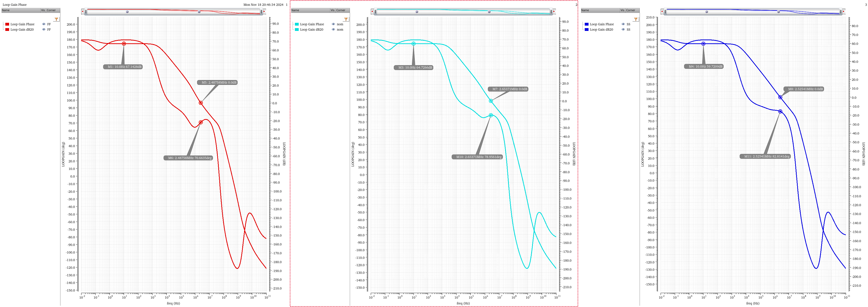Click the red color swatch beside Loop Gain Phase
The image size is (868, 307).
[x=7, y=24]
